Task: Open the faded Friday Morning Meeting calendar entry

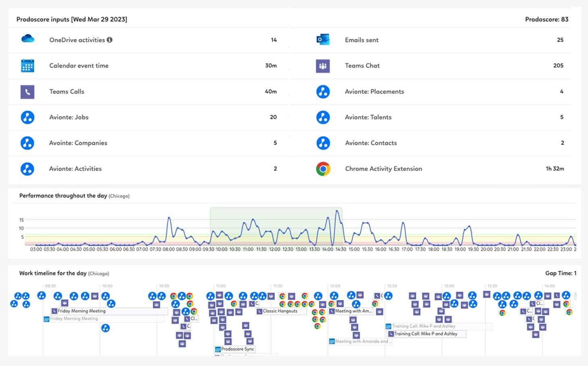Action: click(103, 319)
